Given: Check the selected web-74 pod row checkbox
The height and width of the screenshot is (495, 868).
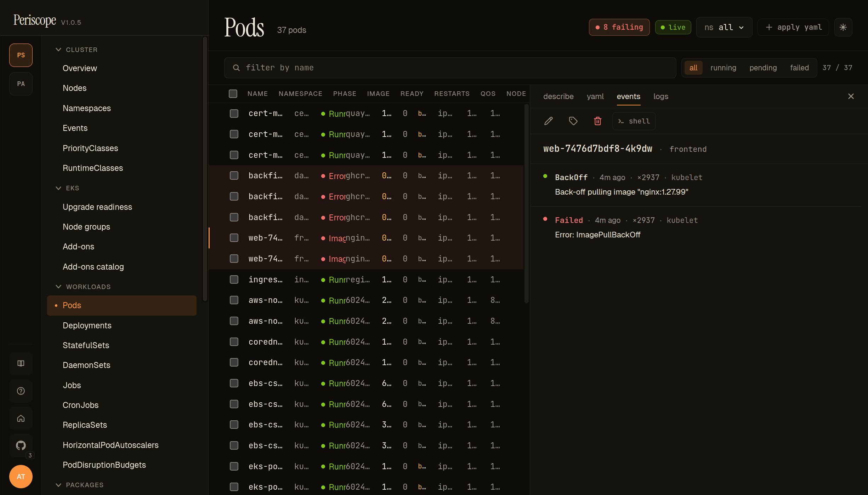Looking at the screenshot, I should [x=234, y=238].
